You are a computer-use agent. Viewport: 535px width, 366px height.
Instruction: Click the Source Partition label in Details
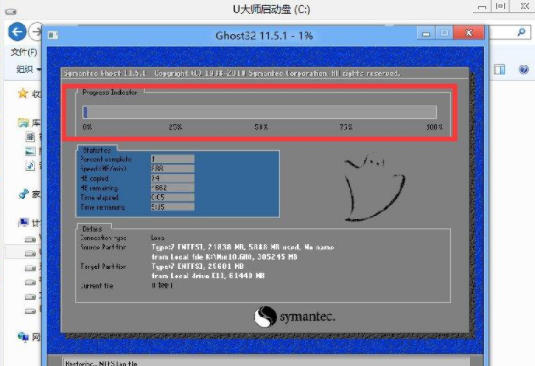103,247
